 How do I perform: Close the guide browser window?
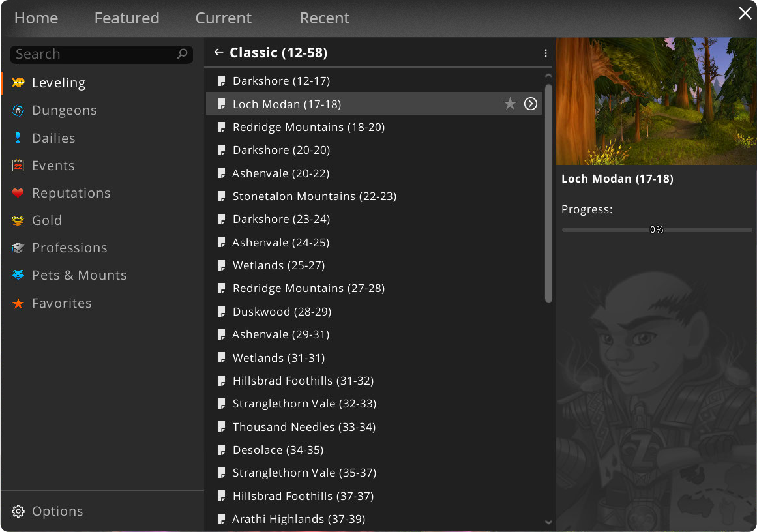pos(745,13)
